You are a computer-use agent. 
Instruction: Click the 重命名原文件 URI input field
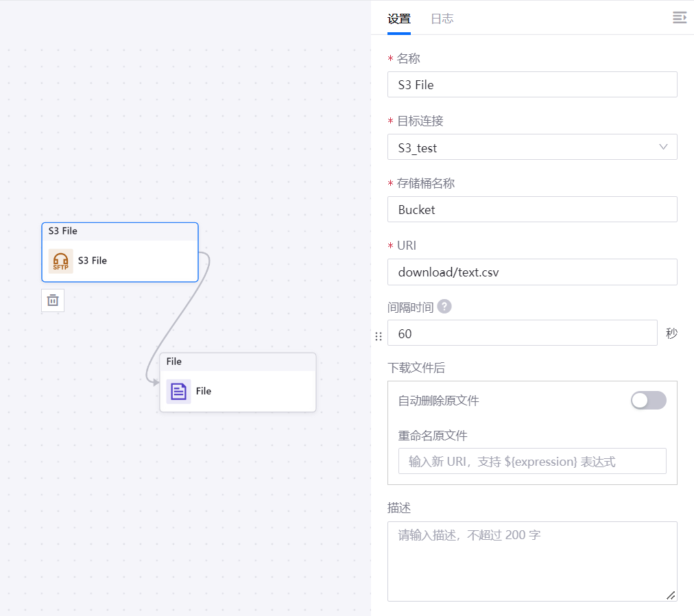[531, 462]
